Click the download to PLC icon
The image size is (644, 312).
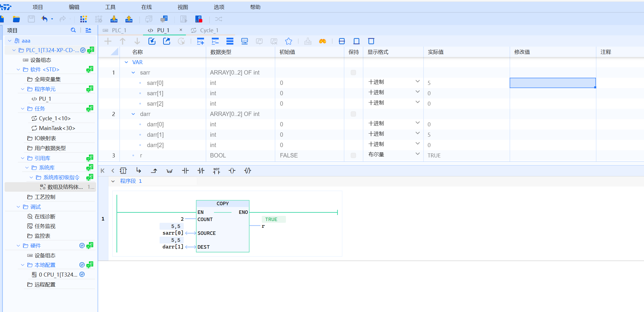pos(114,19)
